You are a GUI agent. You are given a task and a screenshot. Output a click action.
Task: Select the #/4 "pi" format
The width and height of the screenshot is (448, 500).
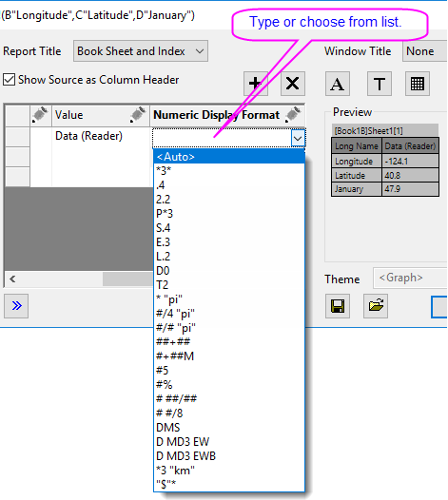coord(229,313)
